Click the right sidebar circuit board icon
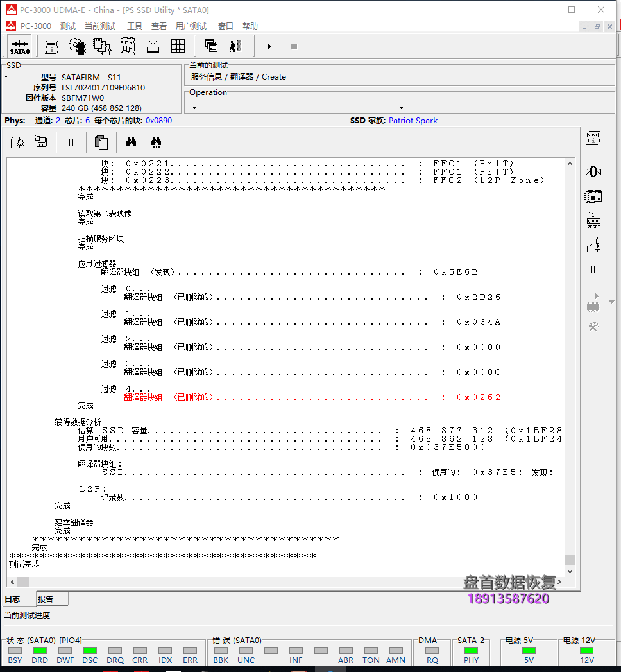The height and width of the screenshot is (672, 621). pyautogui.click(x=593, y=196)
